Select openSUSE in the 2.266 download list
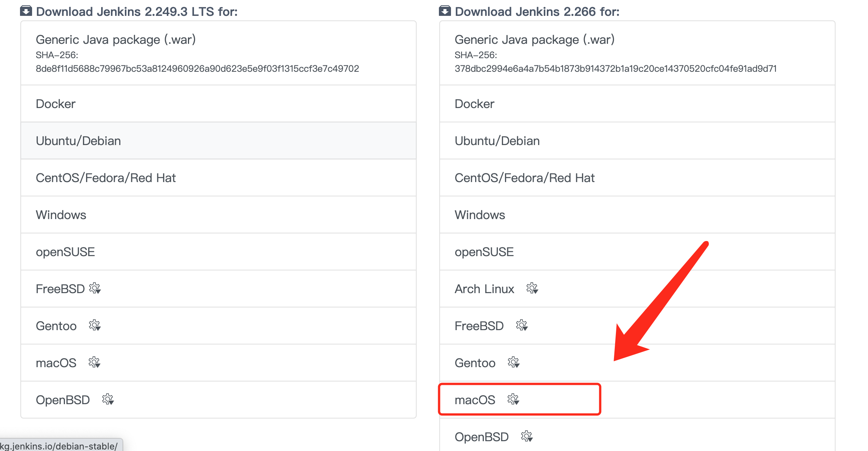 coord(637,252)
